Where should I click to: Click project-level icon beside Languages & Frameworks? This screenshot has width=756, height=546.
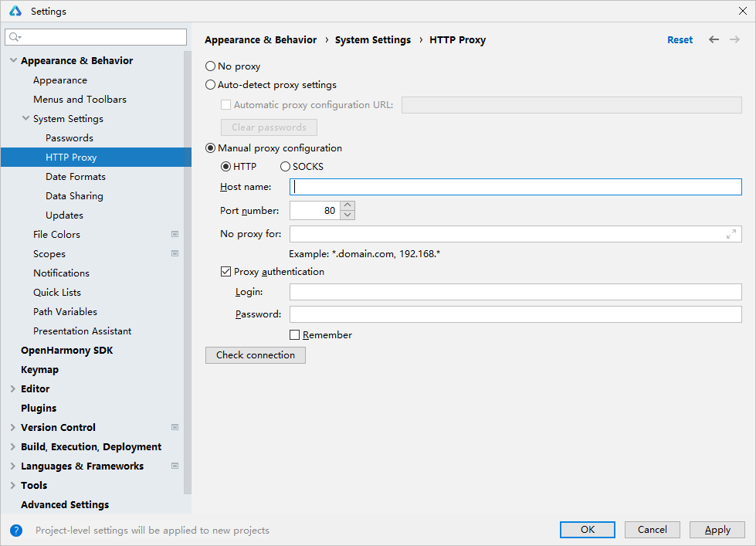[x=175, y=466]
